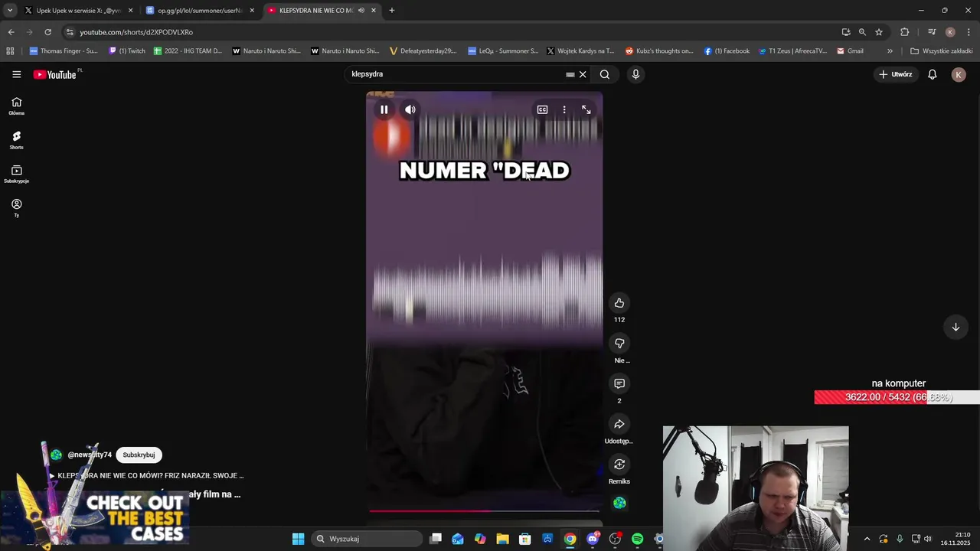Open the Defeatyesterday29 bookmark
980x551 pixels.
point(423,51)
